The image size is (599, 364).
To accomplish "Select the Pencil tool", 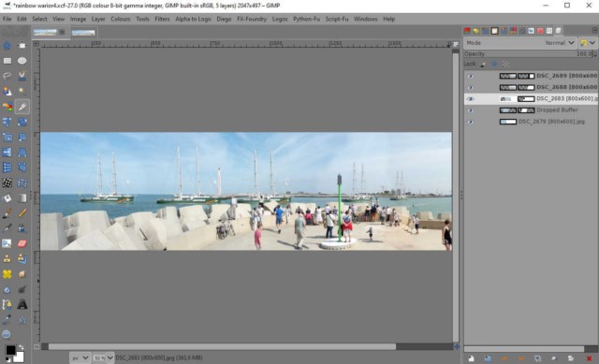I will 22,213.
